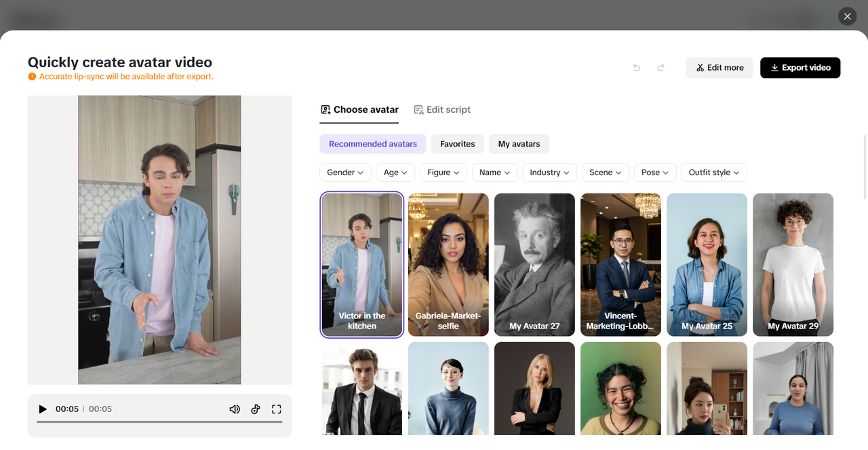The width and height of the screenshot is (868, 450).
Task: Select the Victor in the kitchen avatar
Action: 362,265
